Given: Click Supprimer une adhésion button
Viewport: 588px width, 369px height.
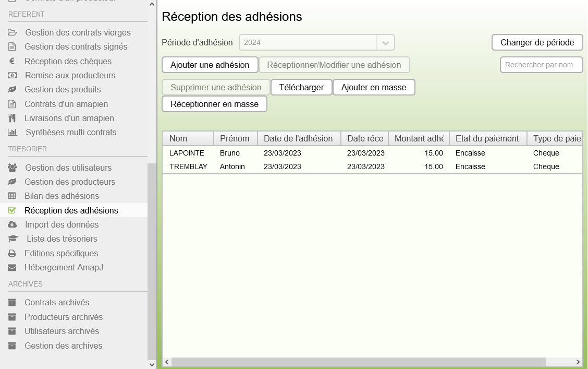Looking at the screenshot, I should [216, 88].
